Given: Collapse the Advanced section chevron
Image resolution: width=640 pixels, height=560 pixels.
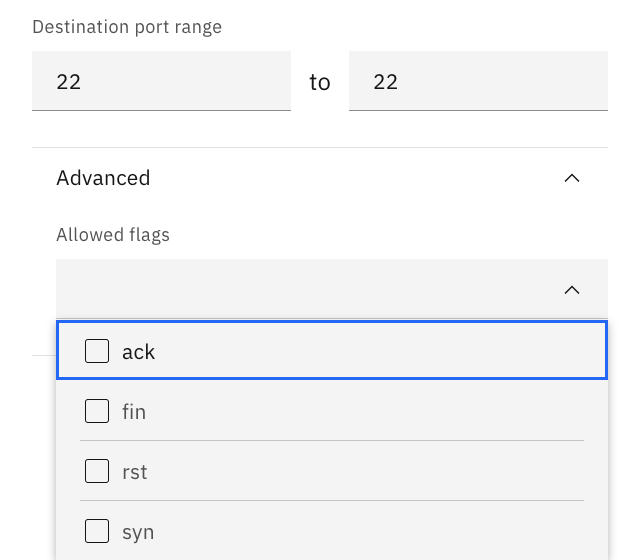Looking at the screenshot, I should (x=572, y=178).
